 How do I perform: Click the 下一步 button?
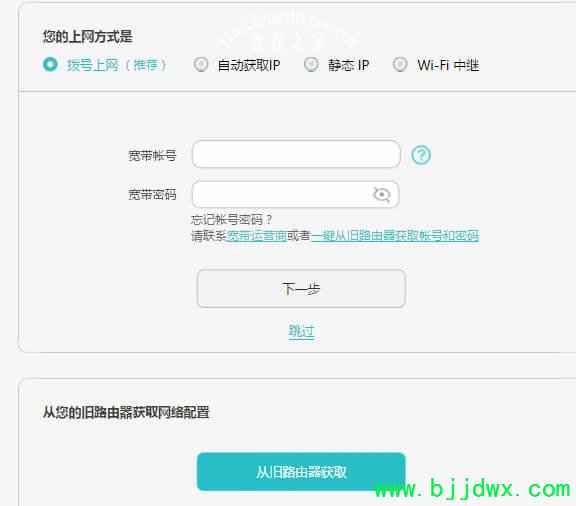click(x=301, y=288)
